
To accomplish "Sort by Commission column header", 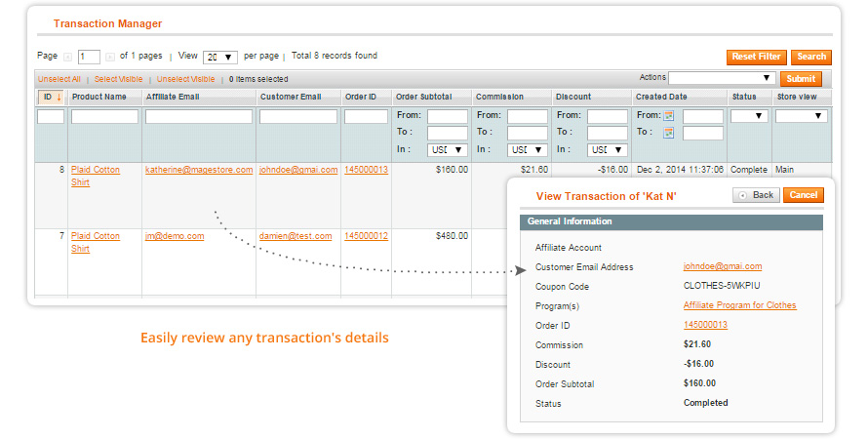I will pyautogui.click(x=499, y=97).
